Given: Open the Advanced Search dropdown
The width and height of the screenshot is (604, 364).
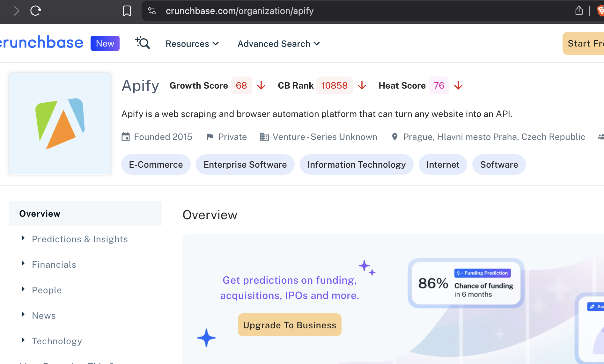Looking at the screenshot, I should point(279,44).
